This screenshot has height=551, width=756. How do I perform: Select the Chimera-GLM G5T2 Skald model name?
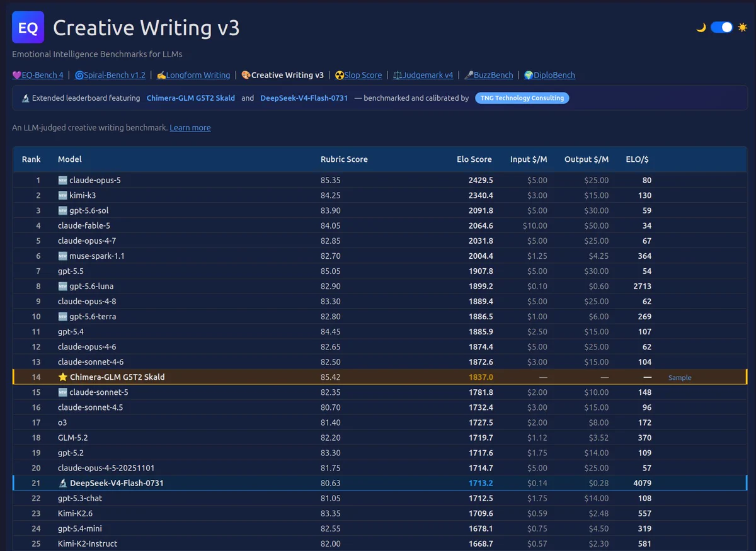point(117,377)
